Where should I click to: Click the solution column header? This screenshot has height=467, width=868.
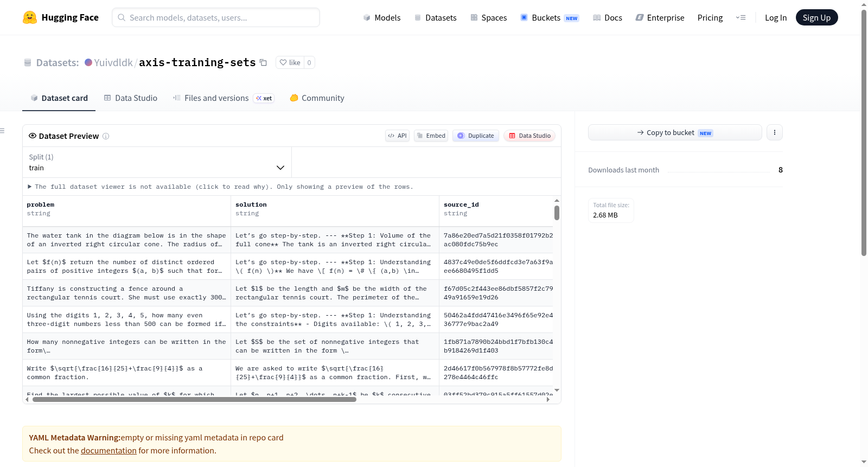tap(335, 211)
